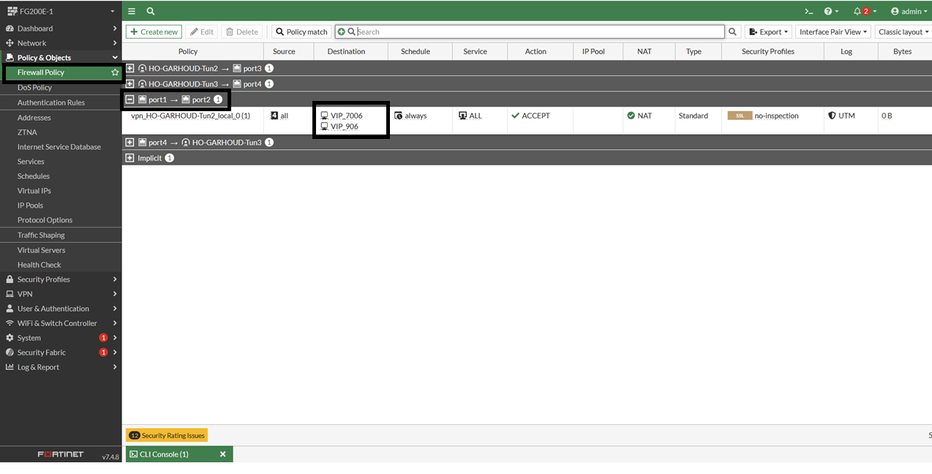Expand the Dashboard menu

click(61, 28)
